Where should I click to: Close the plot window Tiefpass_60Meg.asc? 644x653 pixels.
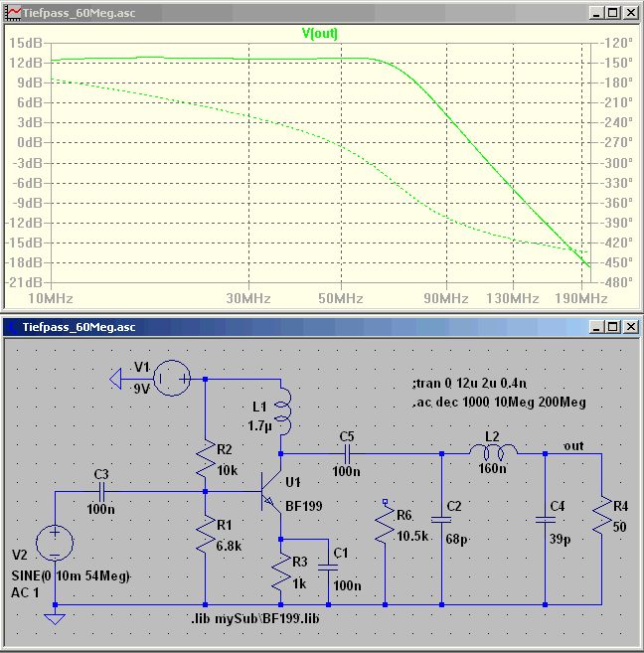click(631, 13)
